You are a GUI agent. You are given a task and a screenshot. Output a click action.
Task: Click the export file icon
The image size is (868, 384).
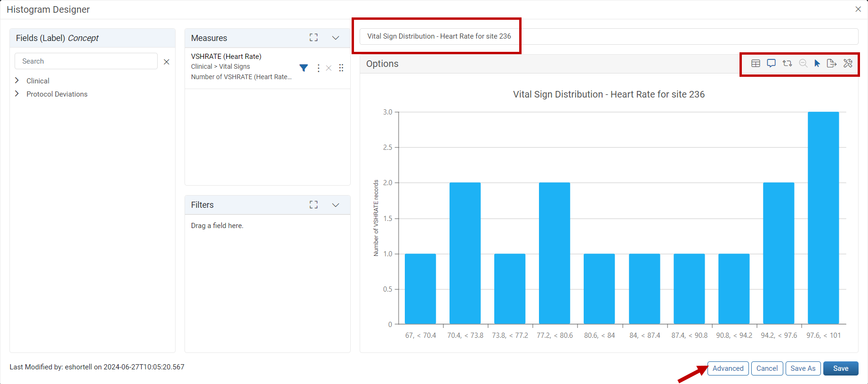832,64
